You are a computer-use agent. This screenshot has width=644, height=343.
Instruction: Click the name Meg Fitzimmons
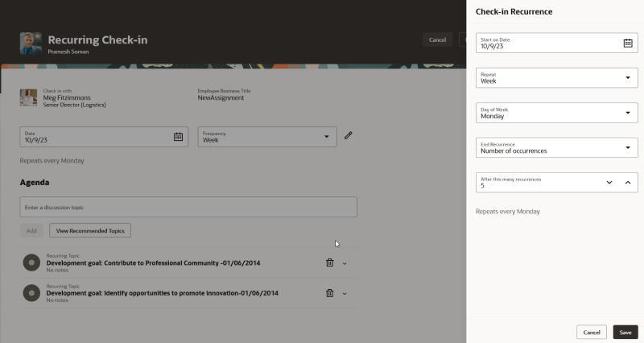click(67, 97)
